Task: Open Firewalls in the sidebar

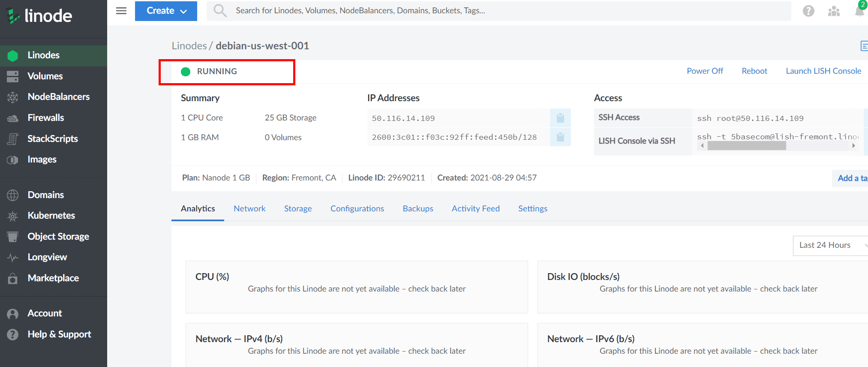Action: tap(45, 118)
